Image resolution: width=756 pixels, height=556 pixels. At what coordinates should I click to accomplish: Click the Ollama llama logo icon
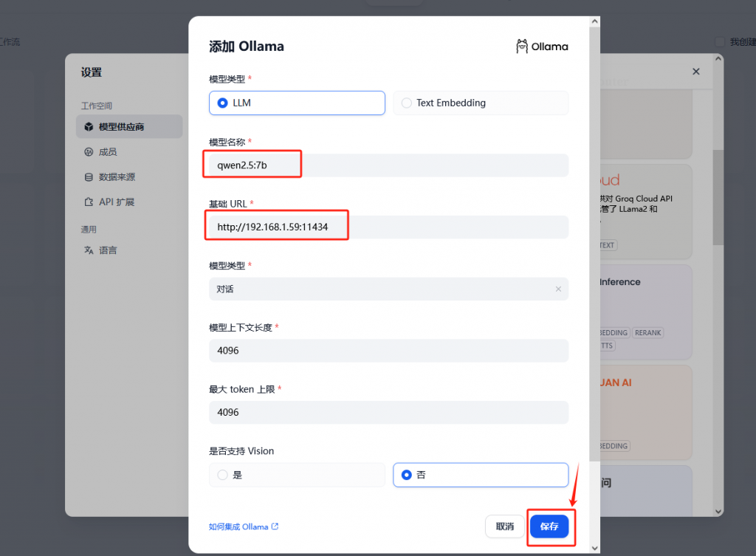(522, 47)
